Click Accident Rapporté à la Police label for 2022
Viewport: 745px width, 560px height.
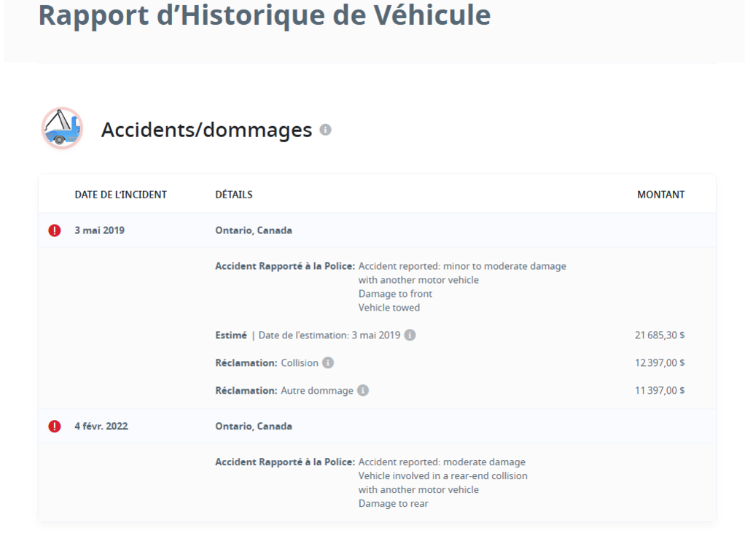coord(285,462)
